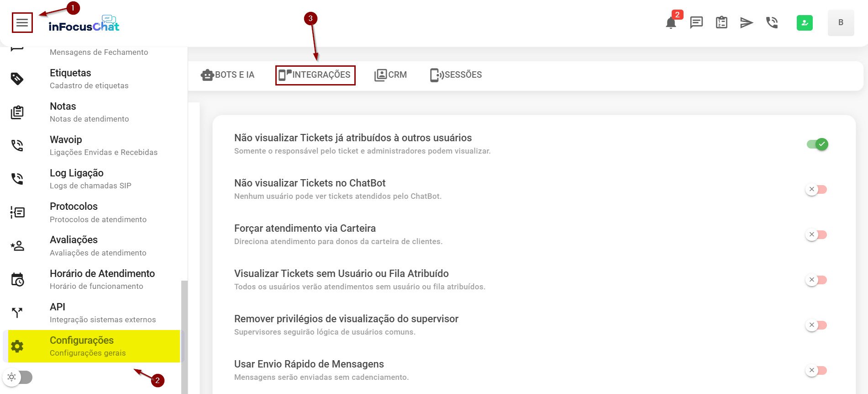Toggle the dark mode switch in sidebar

coord(18,377)
